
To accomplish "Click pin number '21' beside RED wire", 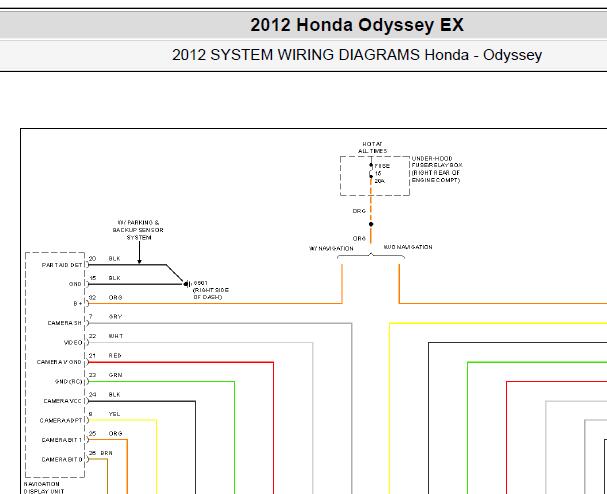I will [92, 356].
